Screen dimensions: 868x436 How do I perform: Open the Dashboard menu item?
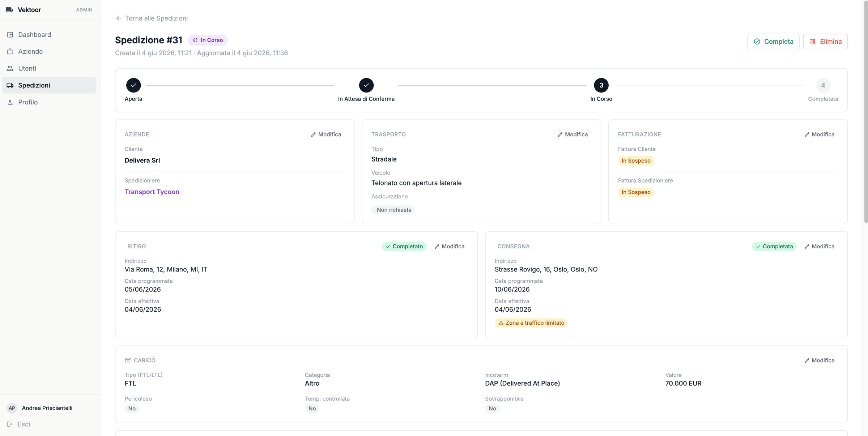coord(49,35)
